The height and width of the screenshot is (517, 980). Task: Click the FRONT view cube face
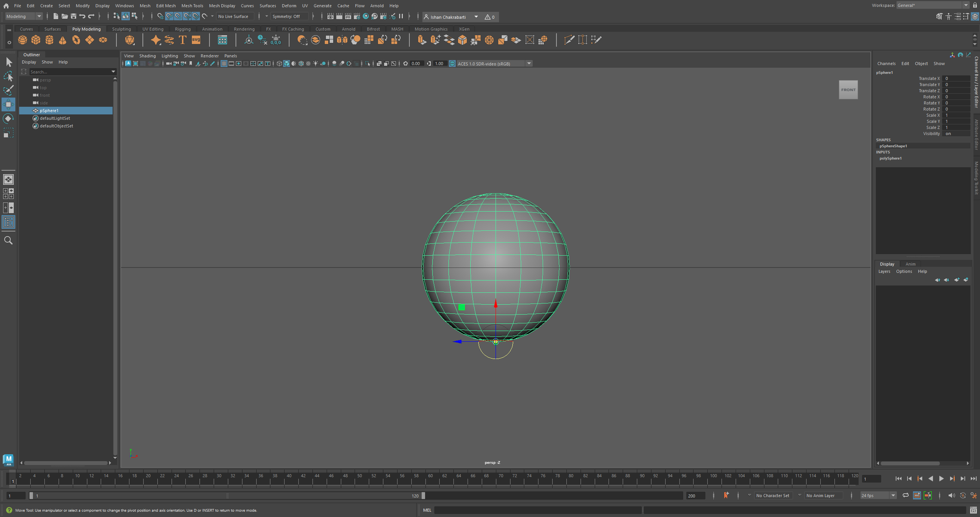(x=848, y=90)
